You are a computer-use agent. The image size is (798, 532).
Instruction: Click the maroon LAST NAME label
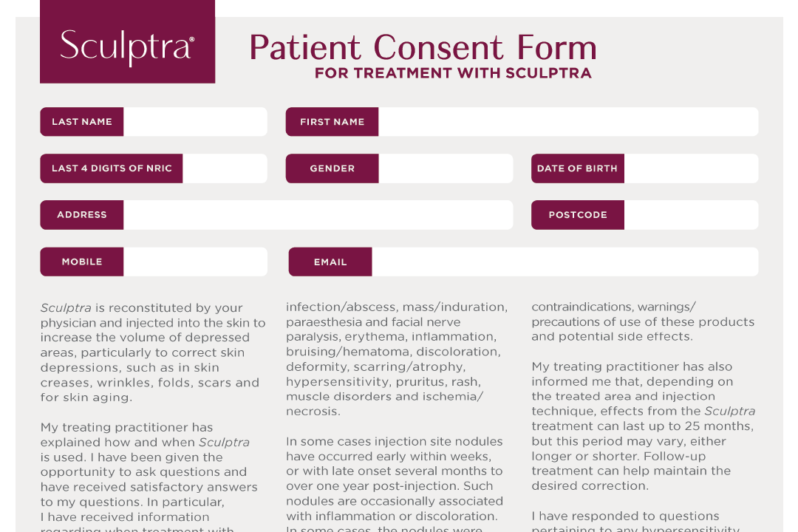(82, 122)
